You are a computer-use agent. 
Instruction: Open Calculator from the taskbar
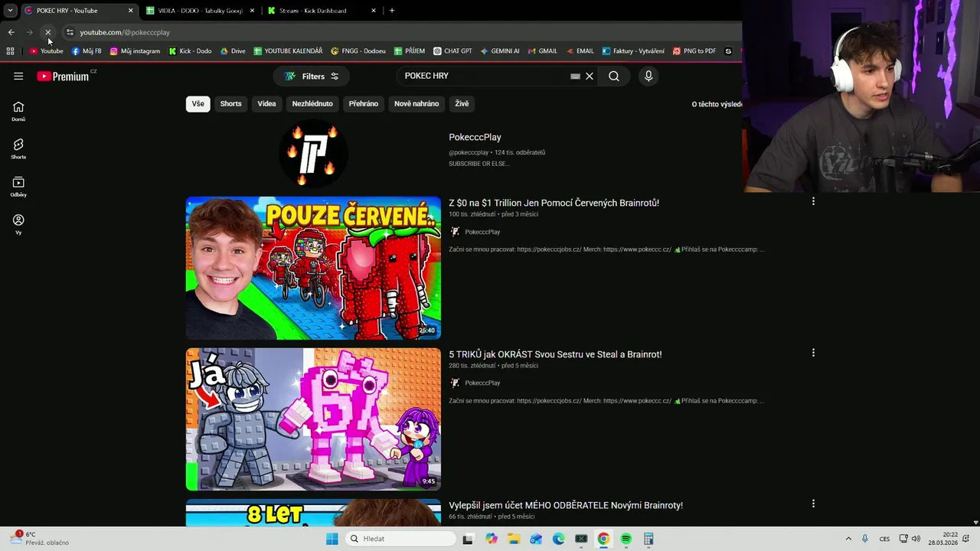coord(648,539)
